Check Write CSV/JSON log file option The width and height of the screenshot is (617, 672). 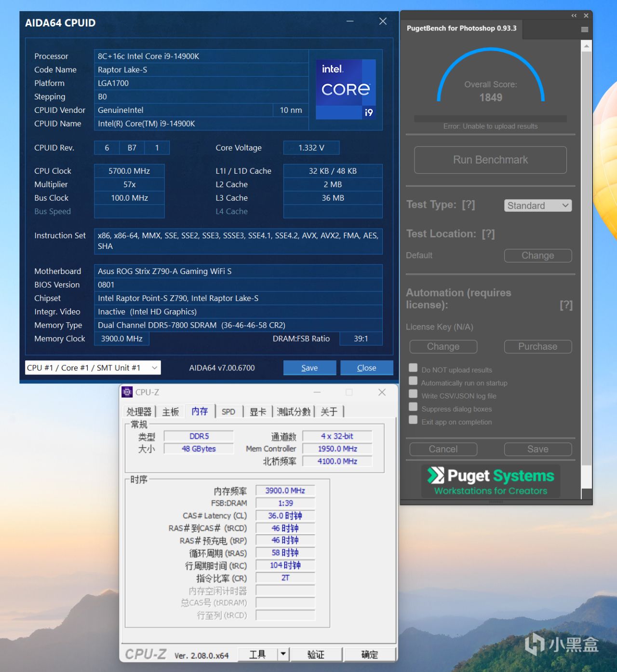coord(413,394)
